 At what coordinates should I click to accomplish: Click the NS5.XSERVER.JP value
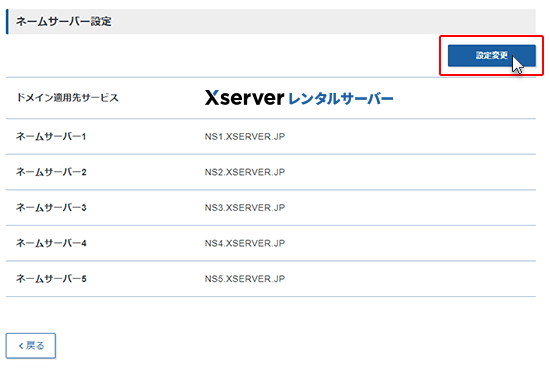point(245,279)
